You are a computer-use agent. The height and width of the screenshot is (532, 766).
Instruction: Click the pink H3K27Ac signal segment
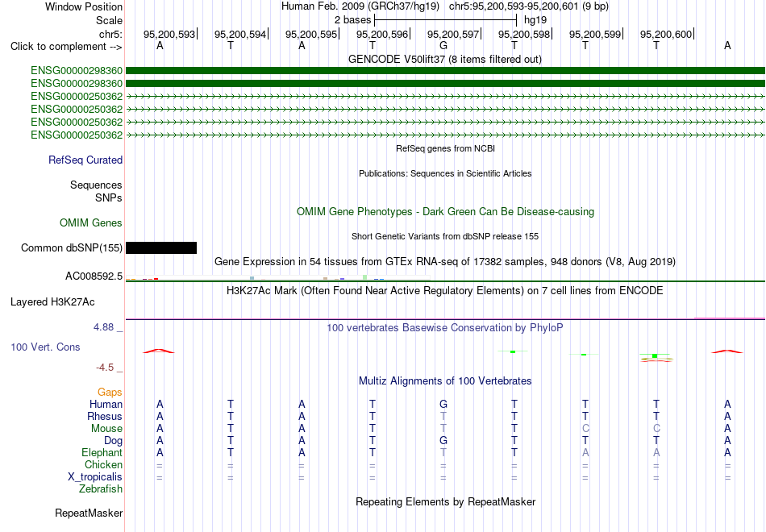730,318
